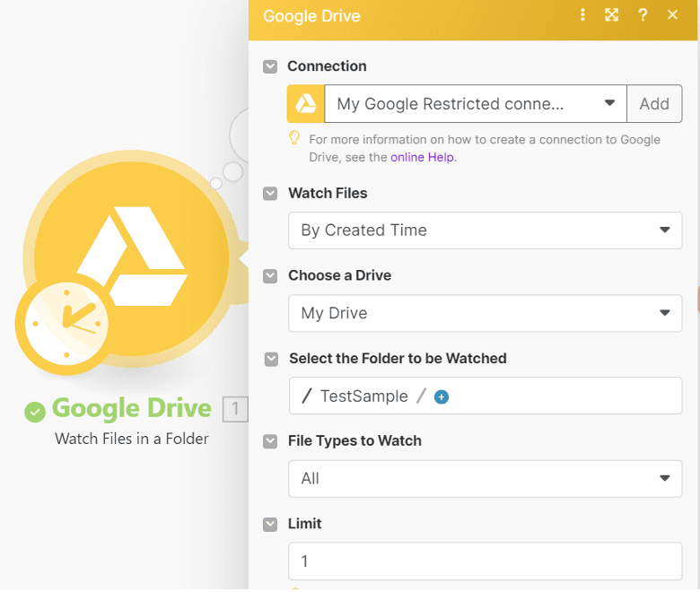Click the Add connection button
The height and width of the screenshot is (592, 700).
point(653,104)
